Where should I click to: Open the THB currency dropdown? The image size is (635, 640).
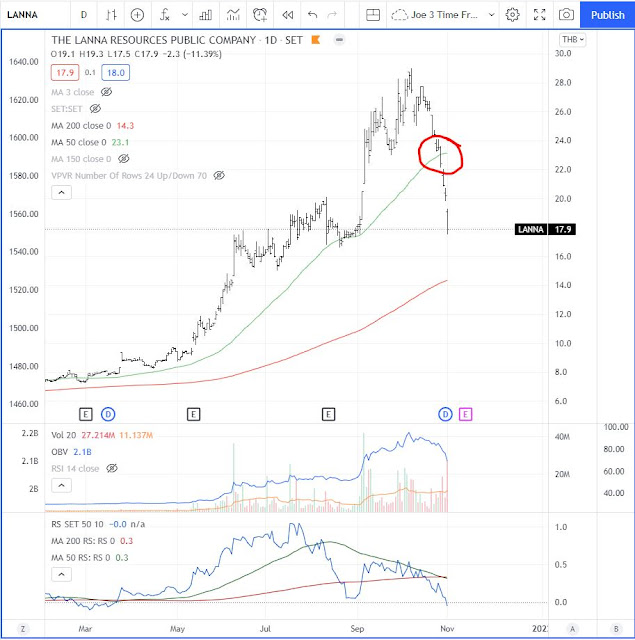pyautogui.click(x=572, y=40)
